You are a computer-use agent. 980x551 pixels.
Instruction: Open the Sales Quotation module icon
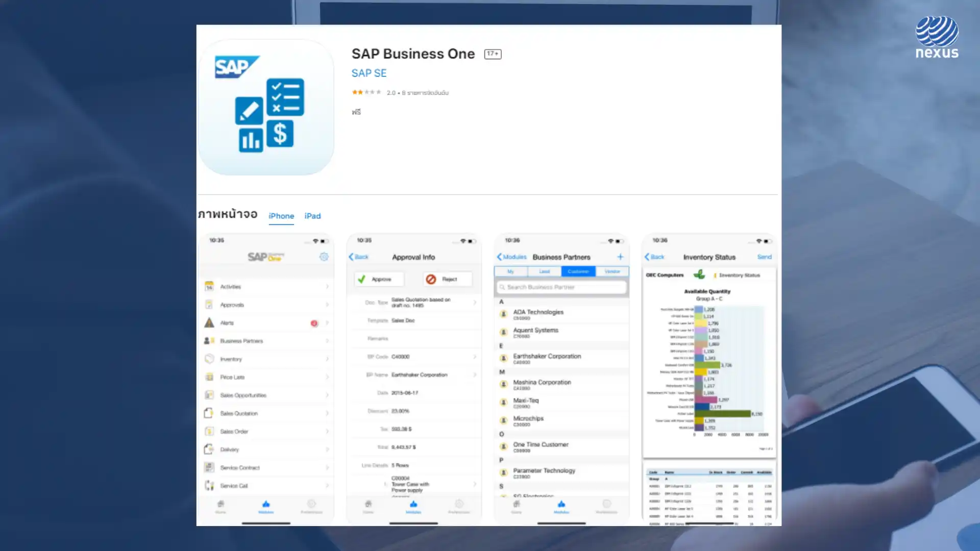click(209, 413)
